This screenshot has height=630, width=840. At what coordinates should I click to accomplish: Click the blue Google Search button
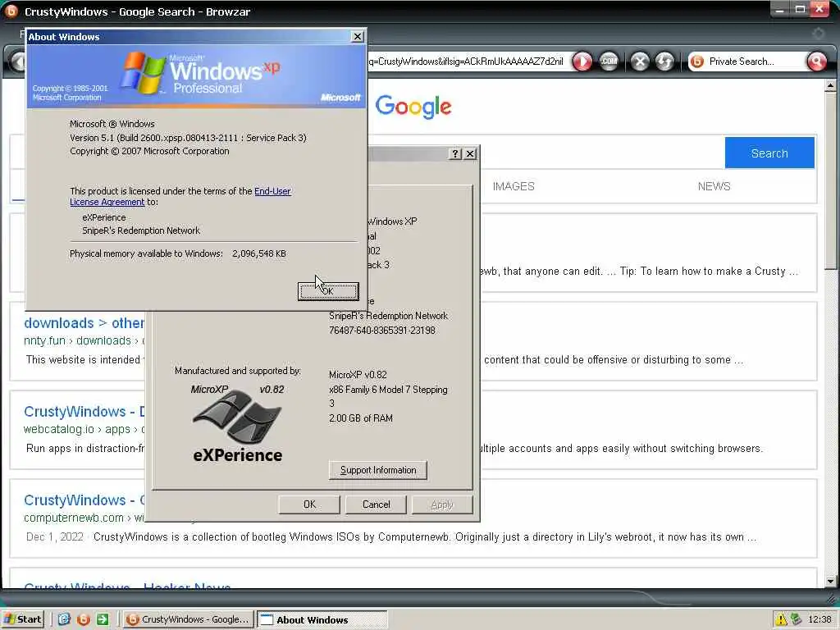pos(769,153)
